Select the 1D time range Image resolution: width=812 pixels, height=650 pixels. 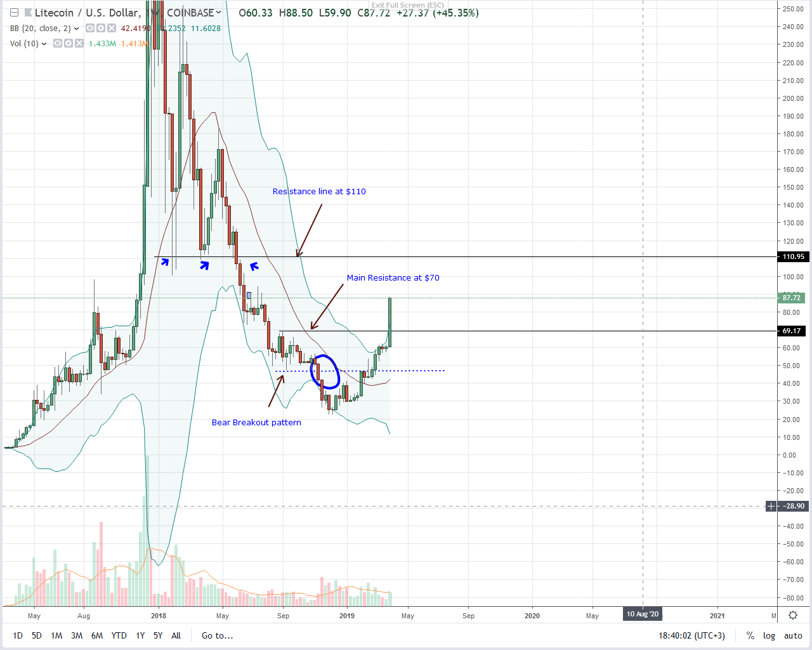(x=18, y=635)
